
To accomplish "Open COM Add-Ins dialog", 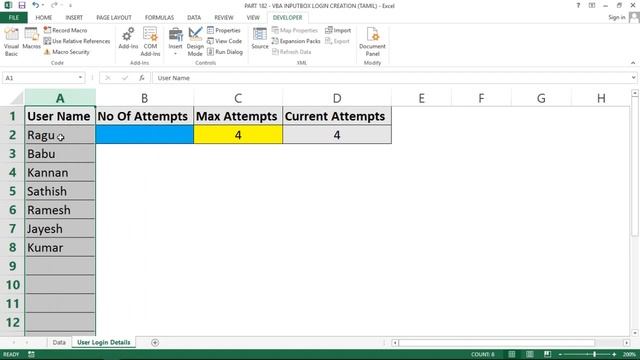I will (150, 42).
